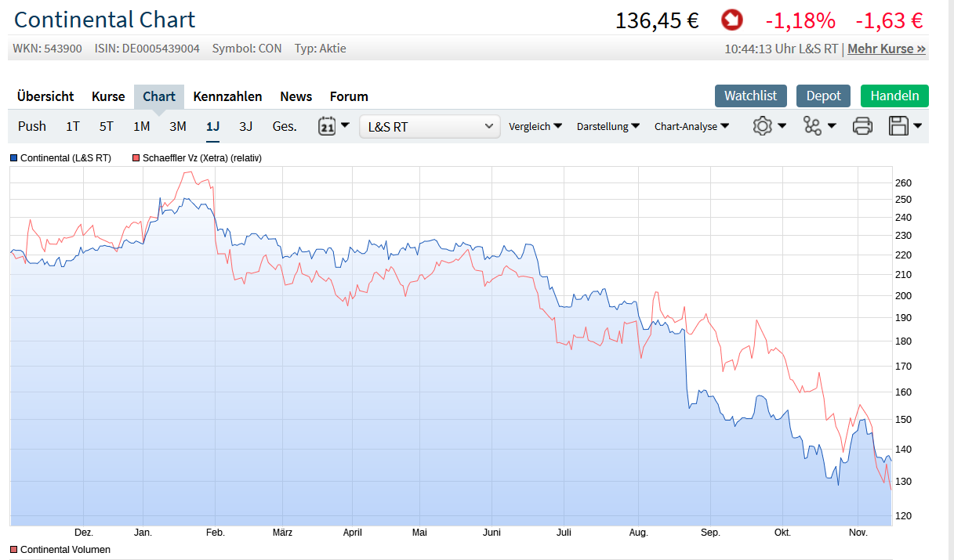The image size is (954, 560).
Task: Print the chart with printer icon
Action: 862,125
